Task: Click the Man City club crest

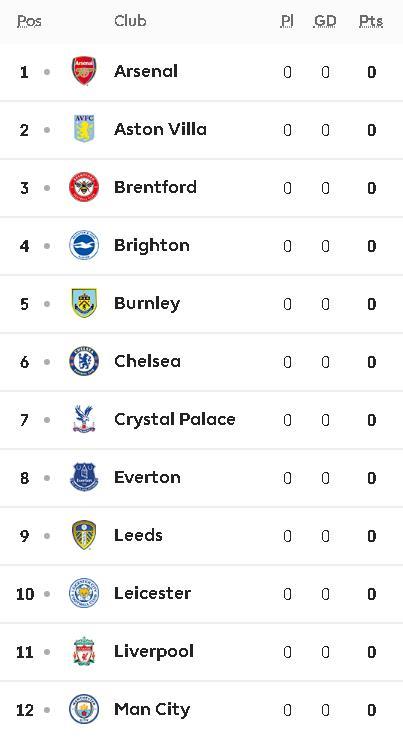Action: 84,709
